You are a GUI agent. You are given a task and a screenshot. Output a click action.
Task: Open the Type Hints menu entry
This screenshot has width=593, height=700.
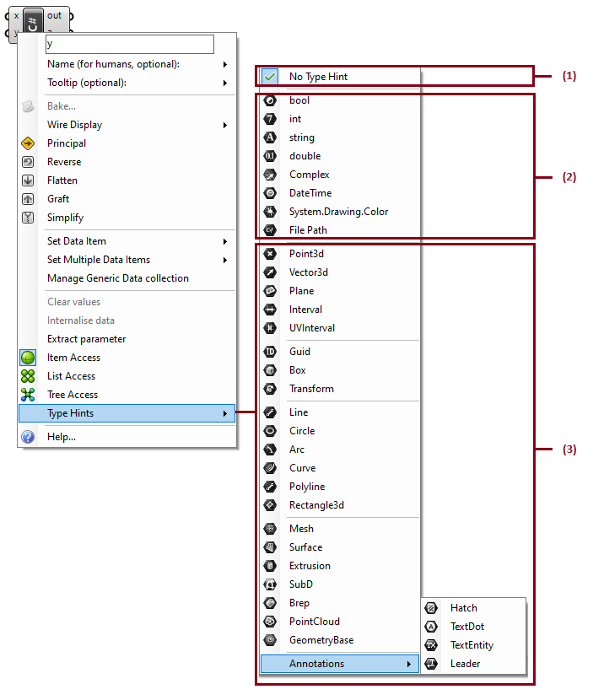[127, 413]
